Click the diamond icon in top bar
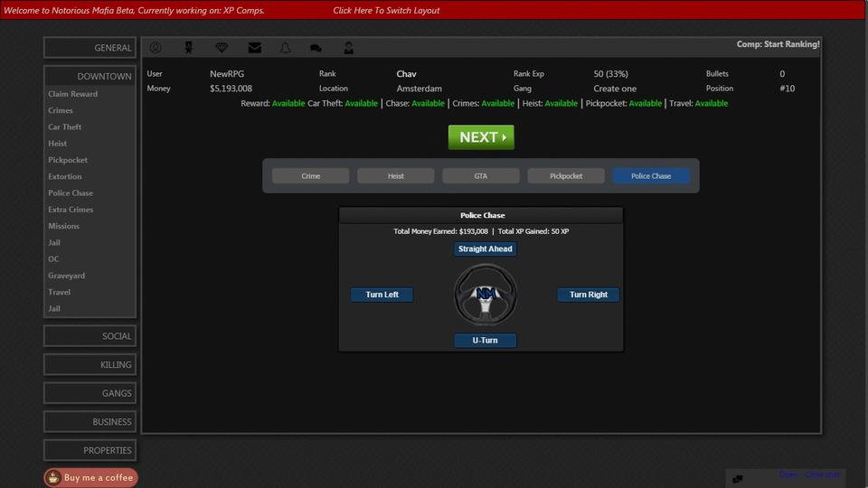 222,48
